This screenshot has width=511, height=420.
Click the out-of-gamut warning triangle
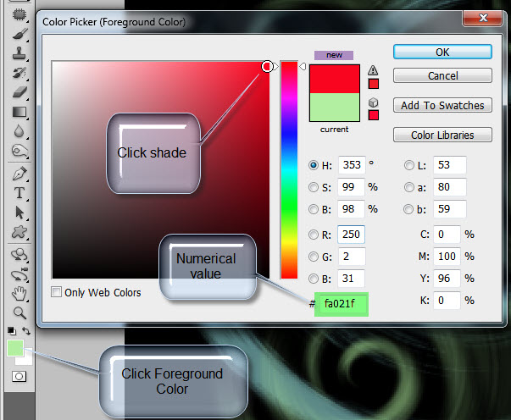(x=373, y=70)
